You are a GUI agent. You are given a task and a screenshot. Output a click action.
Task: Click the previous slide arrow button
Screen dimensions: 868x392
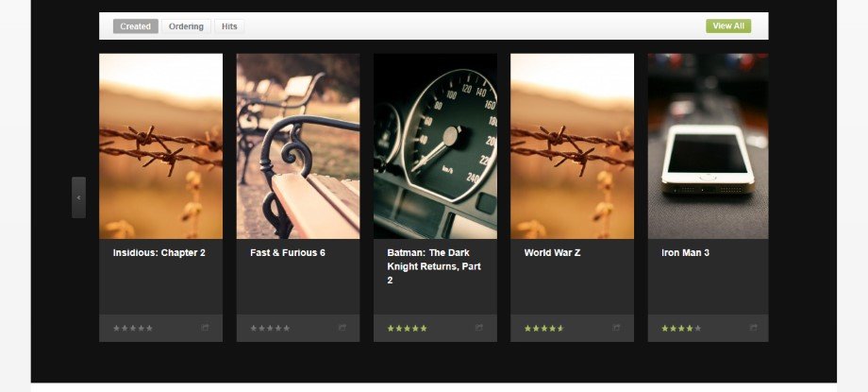click(x=78, y=197)
